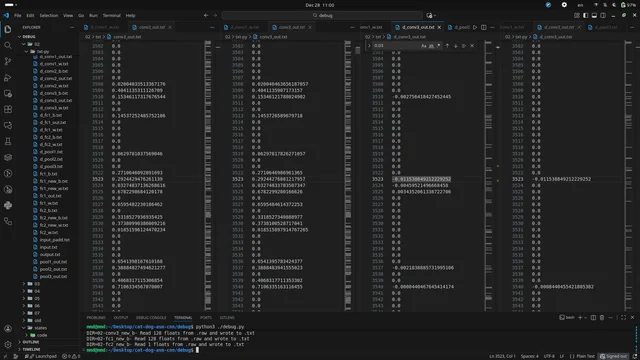Select the Explorer files icon
The width and height of the screenshot is (640, 360).
[8, 29]
